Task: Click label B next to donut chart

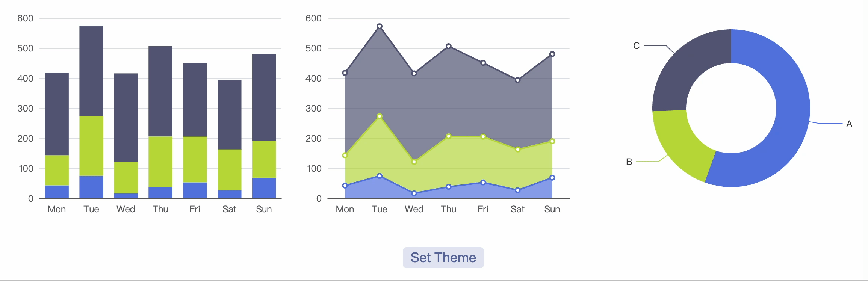Action: (x=629, y=162)
